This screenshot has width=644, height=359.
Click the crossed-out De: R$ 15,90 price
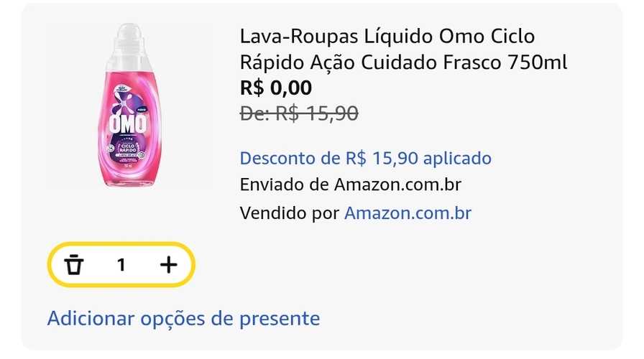[298, 113]
